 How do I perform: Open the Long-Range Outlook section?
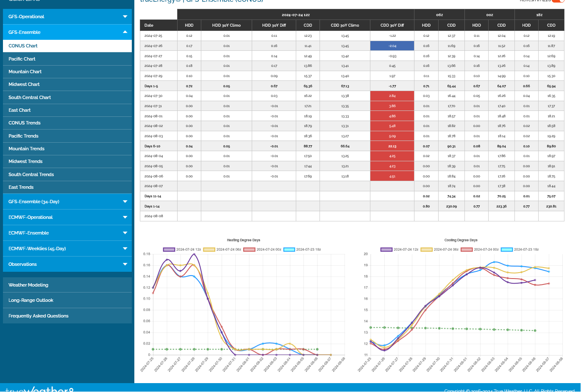(67, 300)
